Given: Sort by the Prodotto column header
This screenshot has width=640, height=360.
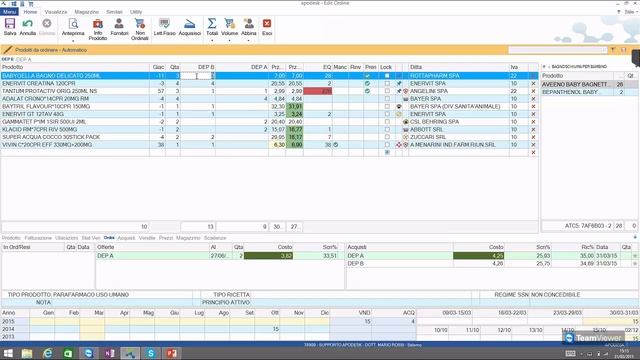Looking at the screenshot, I should [75, 67].
